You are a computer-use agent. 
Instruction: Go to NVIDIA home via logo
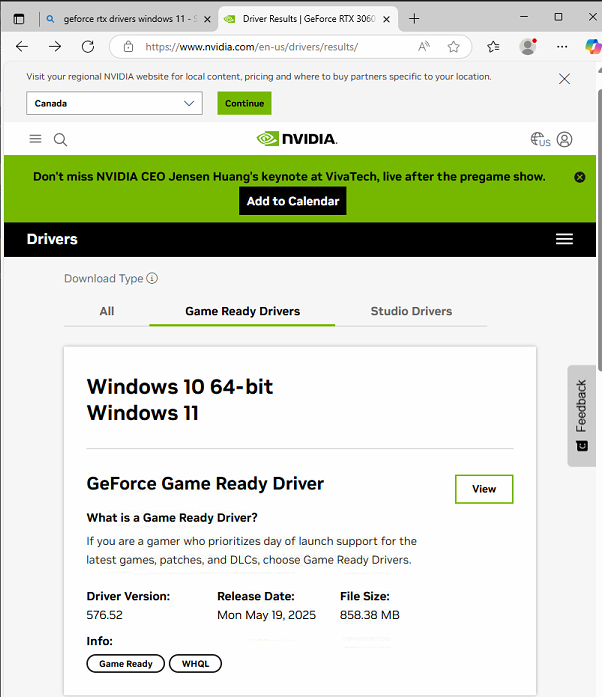[x=297, y=139]
